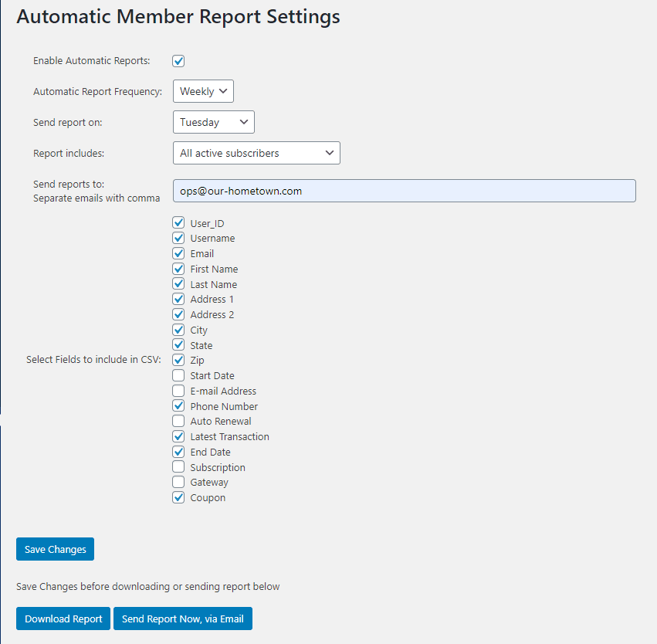This screenshot has height=644, width=657.
Task: Uncheck the Enable Automatic Reports checkbox
Action: point(178,61)
